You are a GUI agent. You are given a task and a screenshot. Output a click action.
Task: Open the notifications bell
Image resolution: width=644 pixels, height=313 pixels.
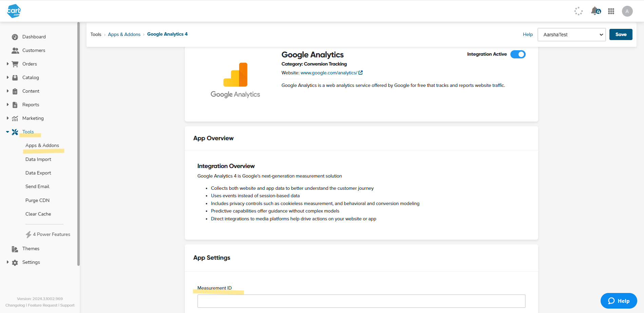(x=595, y=11)
